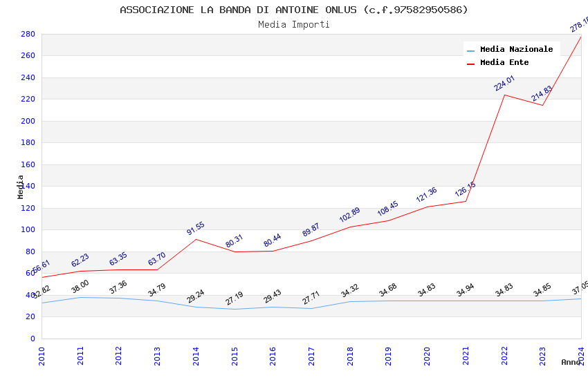The height and width of the screenshot is (380, 588).
Task: Click the 2017 year label on axis
Action: coord(311,356)
